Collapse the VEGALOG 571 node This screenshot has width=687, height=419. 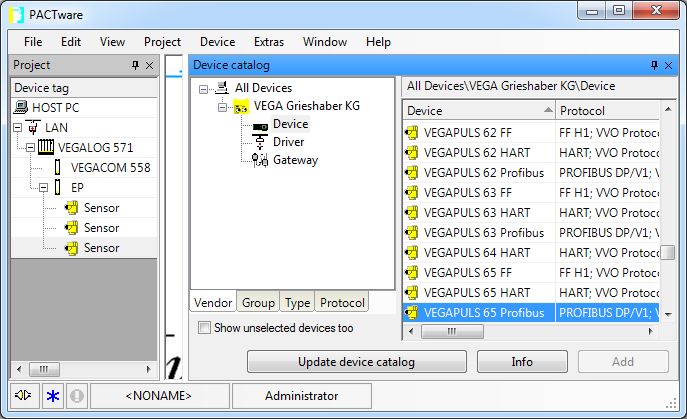[30, 148]
